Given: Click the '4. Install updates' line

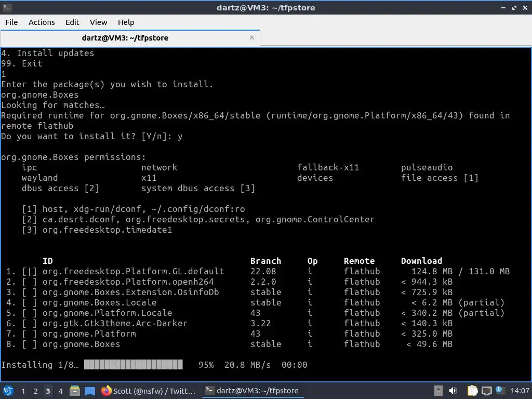Looking at the screenshot, I should pyautogui.click(x=47, y=54).
